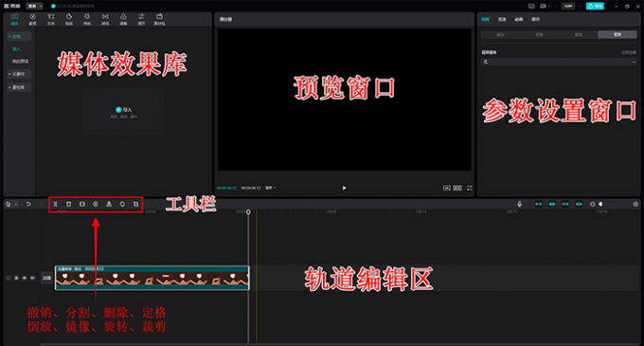The image size is (644, 346).
Task: Apply Freeze frame from the timeline toolbar
Action: click(x=82, y=204)
